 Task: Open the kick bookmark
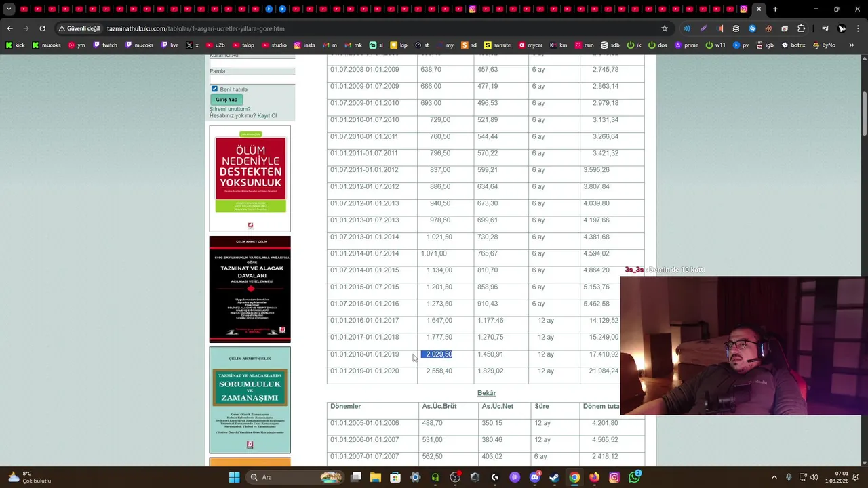[15, 45]
